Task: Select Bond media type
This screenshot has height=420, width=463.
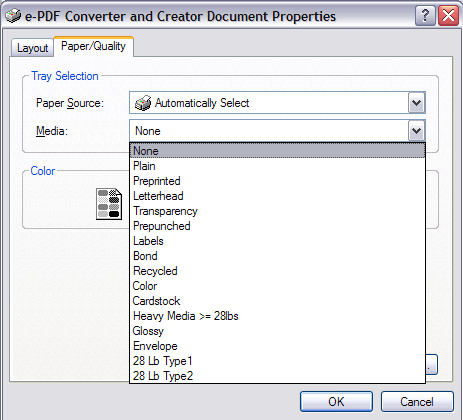Action: (277, 256)
